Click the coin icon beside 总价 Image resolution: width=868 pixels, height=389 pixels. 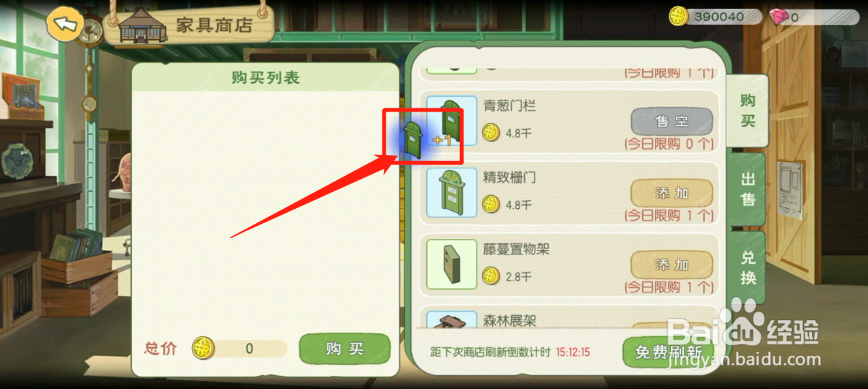(203, 349)
